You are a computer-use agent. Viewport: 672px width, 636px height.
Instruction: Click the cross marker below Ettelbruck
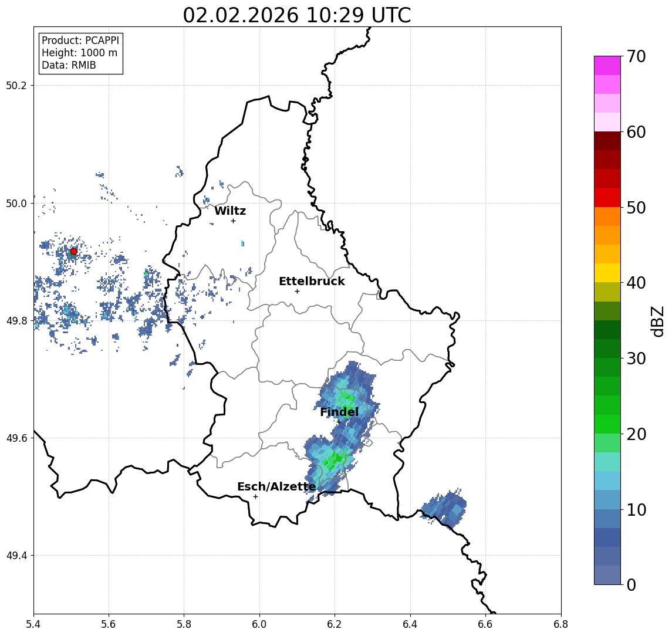[x=297, y=292]
